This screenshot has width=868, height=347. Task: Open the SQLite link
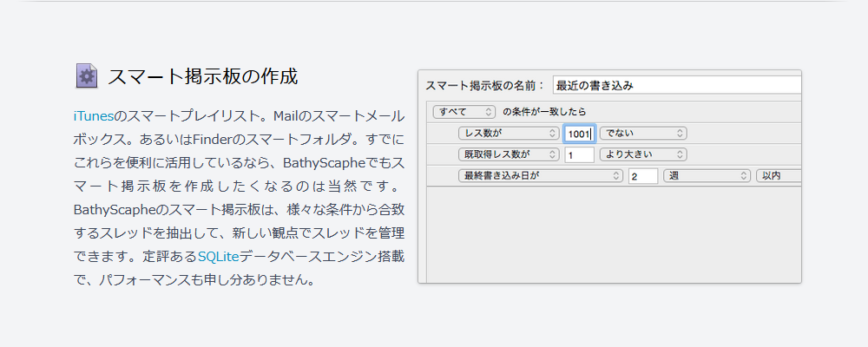(x=218, y=256)
